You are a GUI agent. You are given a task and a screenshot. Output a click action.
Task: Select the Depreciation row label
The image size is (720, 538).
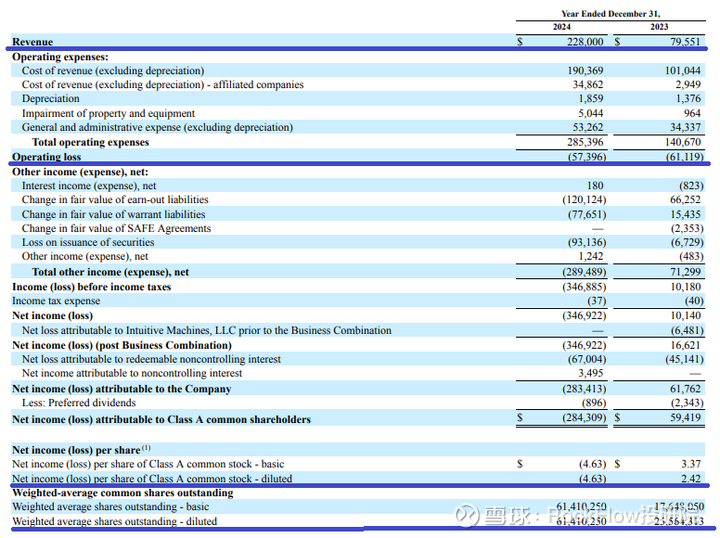click(51, 99)
